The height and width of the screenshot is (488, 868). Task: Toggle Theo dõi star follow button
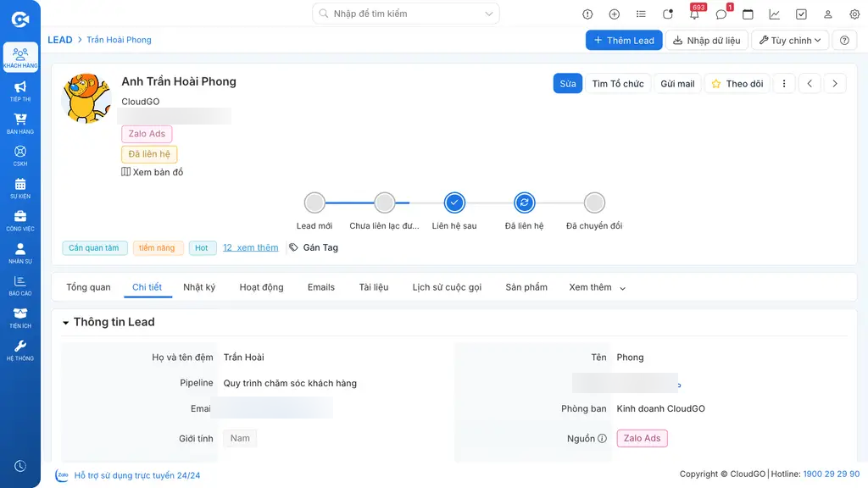tap(737, 84)
